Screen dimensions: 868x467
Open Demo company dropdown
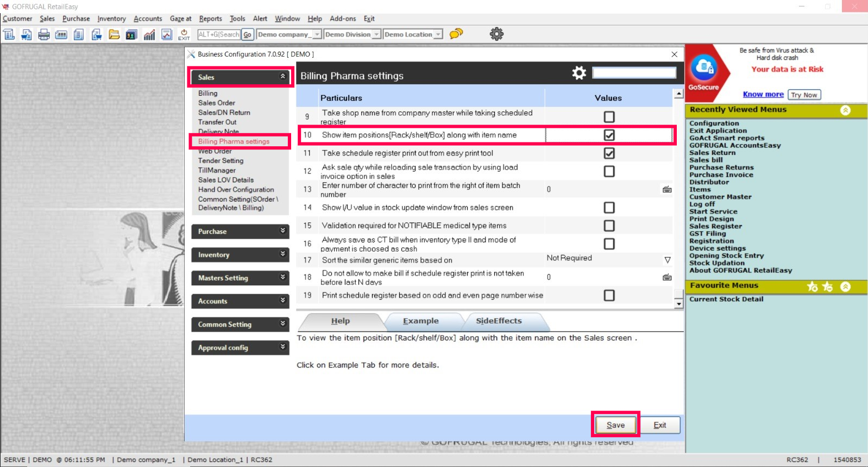[317, 34]
